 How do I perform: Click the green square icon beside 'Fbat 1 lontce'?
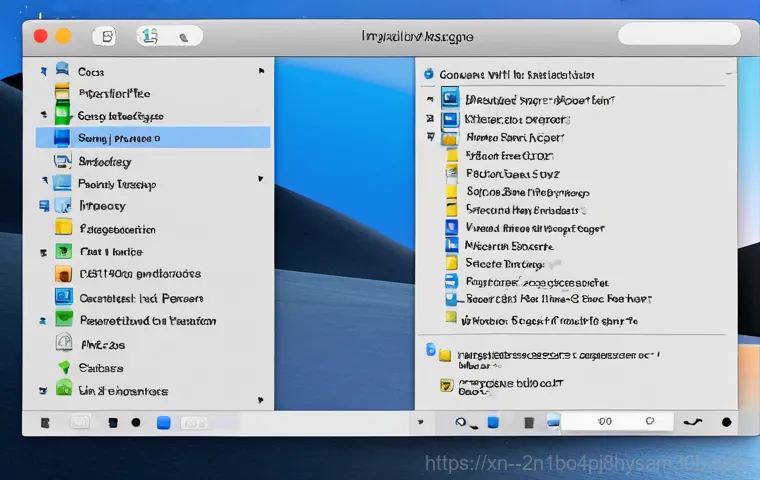[x=63, y=251]
